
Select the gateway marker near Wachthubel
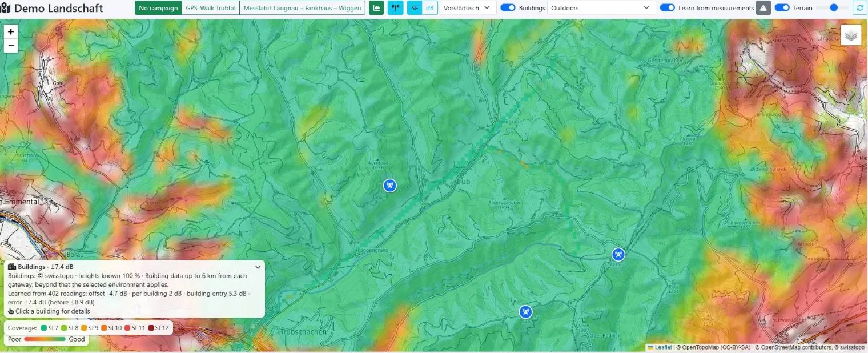(389, 185)
